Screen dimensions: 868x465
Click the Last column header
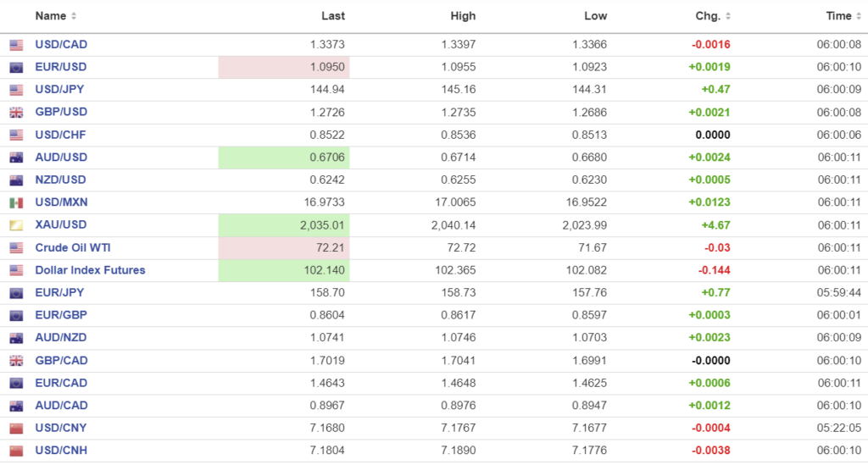[x=333, y=16]
